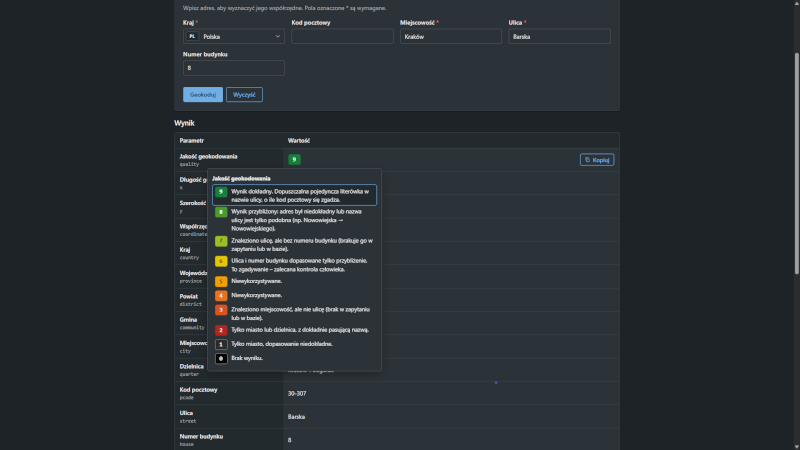
Task: Click the green quality 9 badge in results
Action: [294, 160]
